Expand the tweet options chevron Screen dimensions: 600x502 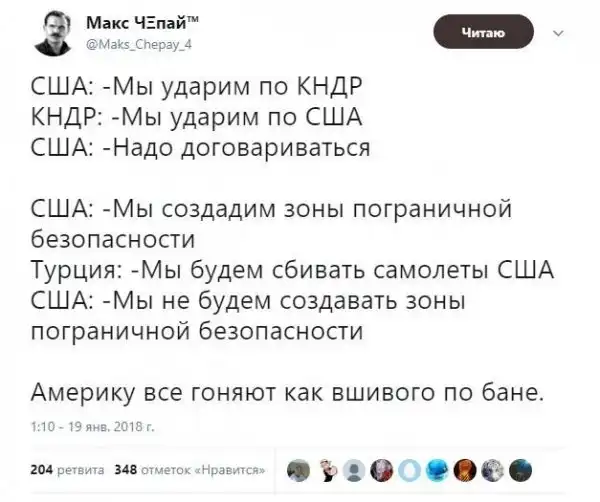(x=556, y=33)
